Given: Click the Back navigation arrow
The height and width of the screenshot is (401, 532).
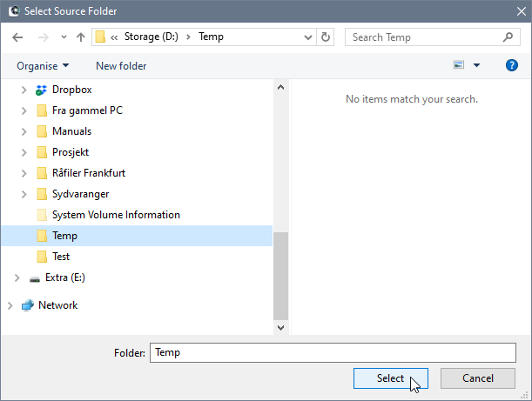Looking at the screenshot, I should 17,37.
